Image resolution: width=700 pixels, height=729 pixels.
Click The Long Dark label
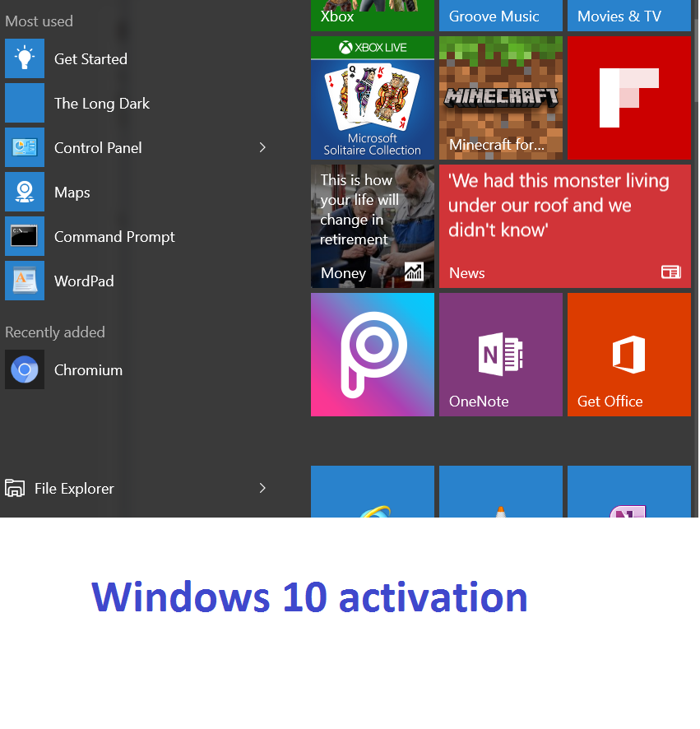pyautogui.click(x=102, y=104)
